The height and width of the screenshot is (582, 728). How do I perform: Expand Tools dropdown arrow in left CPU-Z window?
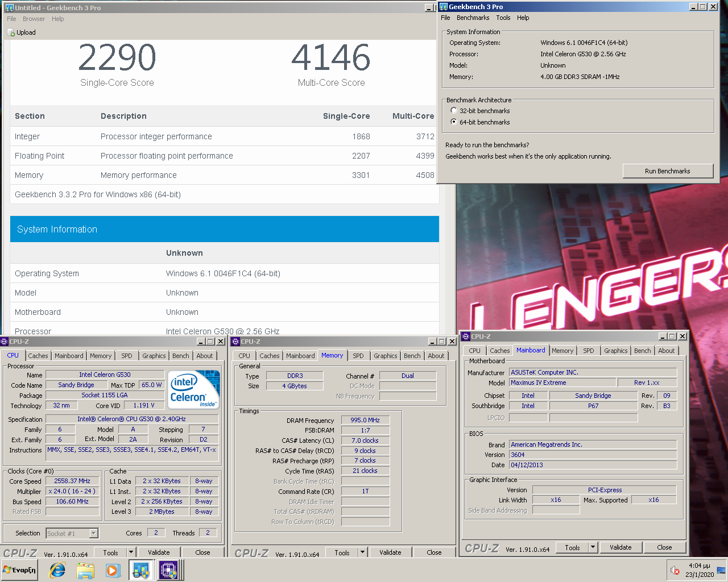click(131, 552)
